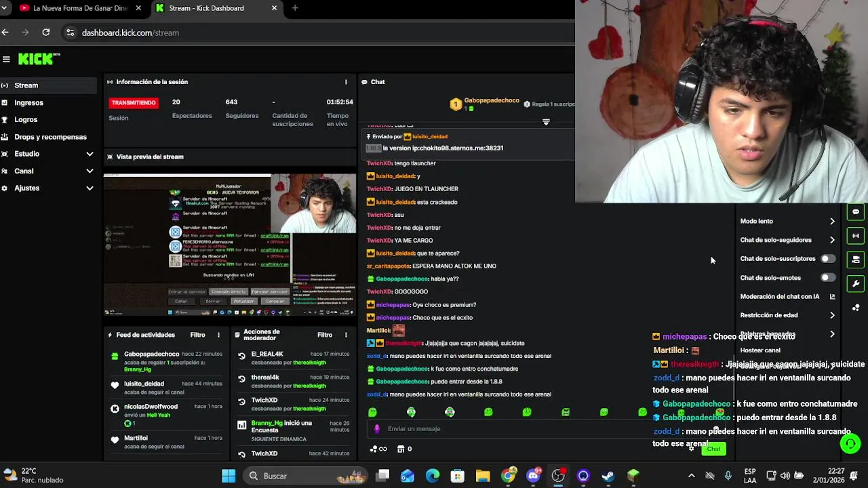Collapse the pinned message arrow in chat

[x=546, y=122]
